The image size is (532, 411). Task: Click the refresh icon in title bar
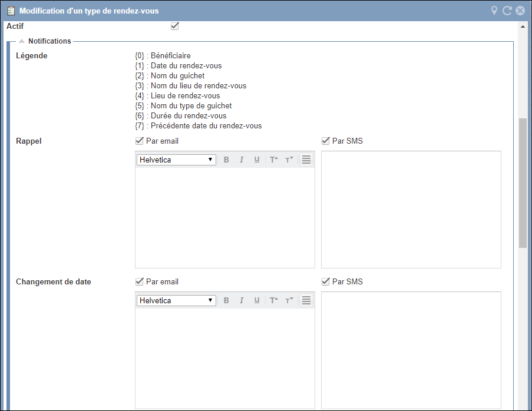507,11
